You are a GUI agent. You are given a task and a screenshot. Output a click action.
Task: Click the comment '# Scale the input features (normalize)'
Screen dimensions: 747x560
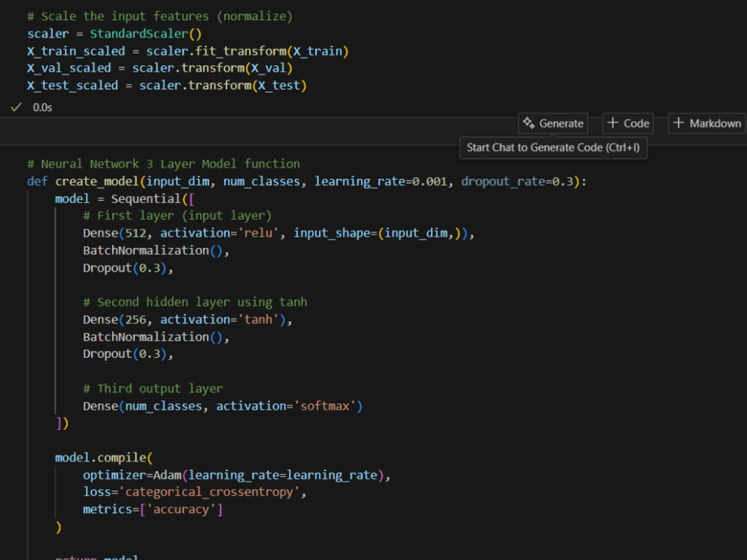[x=160, y=16]
